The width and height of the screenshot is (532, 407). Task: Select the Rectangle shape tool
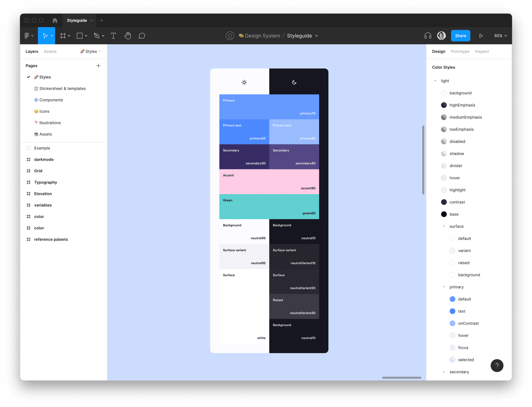(79, 36)
